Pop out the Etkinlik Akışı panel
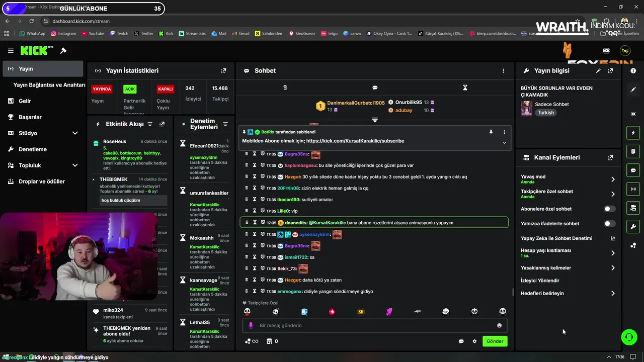This screenshot has height=362, width=644. 162,124
